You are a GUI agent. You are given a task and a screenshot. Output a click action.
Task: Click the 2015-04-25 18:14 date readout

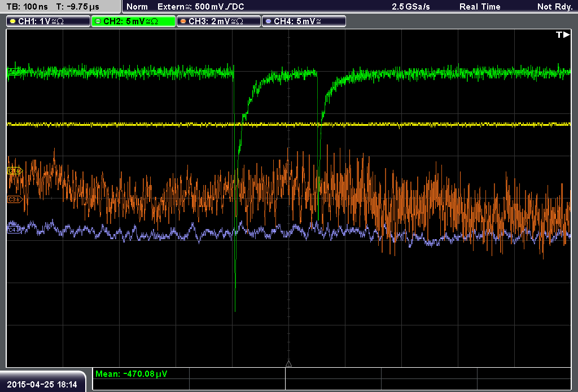[x=42, y=384]
